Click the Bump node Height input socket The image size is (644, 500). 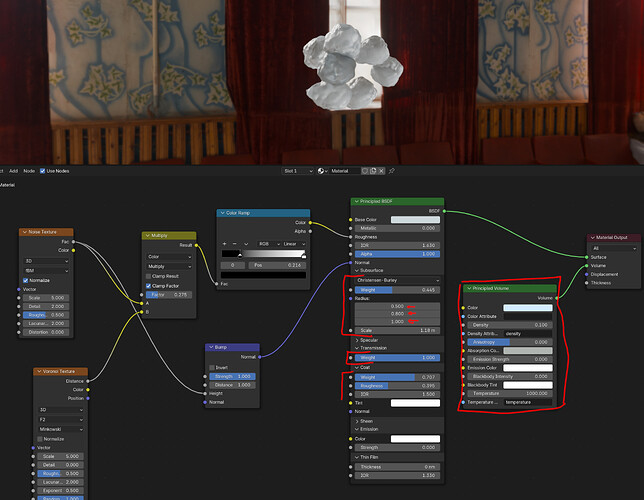tap(205, 394)
